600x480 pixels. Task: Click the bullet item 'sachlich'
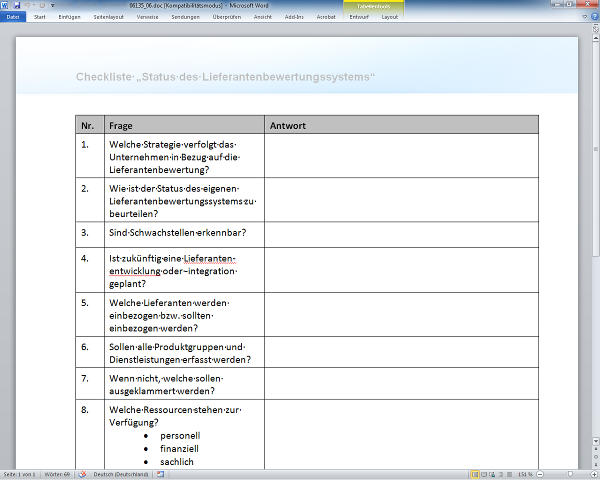pos(177,462)
